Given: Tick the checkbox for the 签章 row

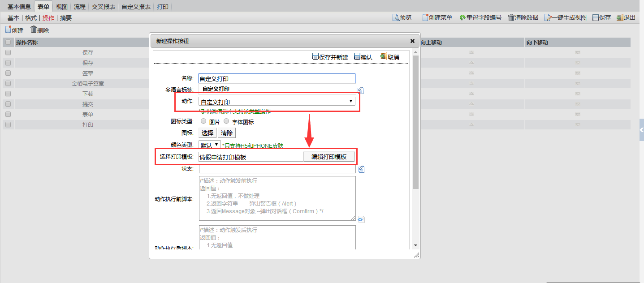Looking at the screenshot, I should 8,73.
